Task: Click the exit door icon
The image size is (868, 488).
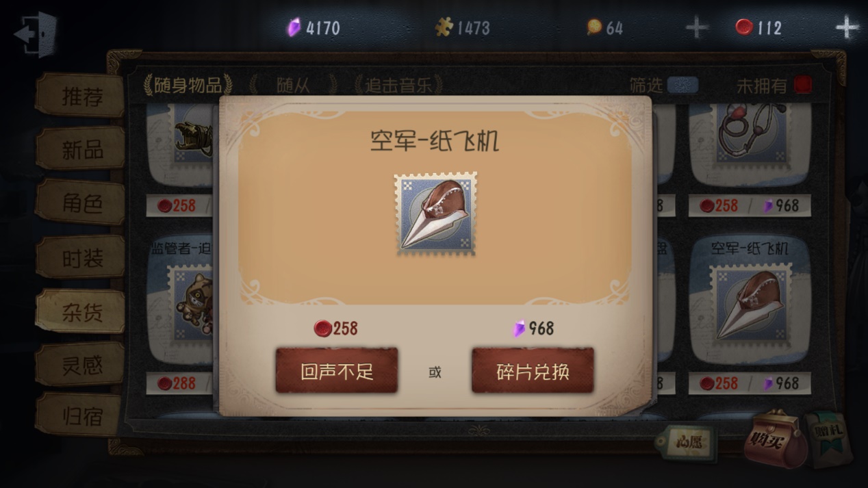Action: 36,33
